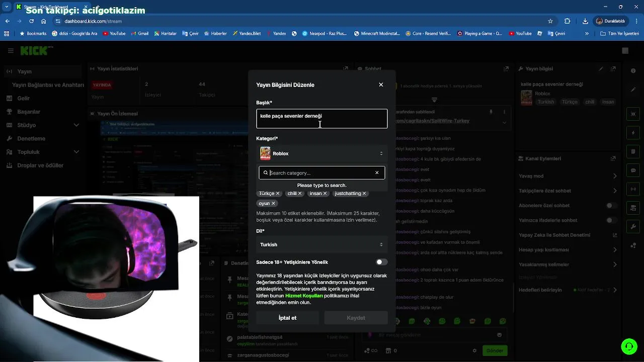The width and height of the screenshot is (644, 362).
Task: Open Denetleme in the sidebar
Action: click(31, 138)
